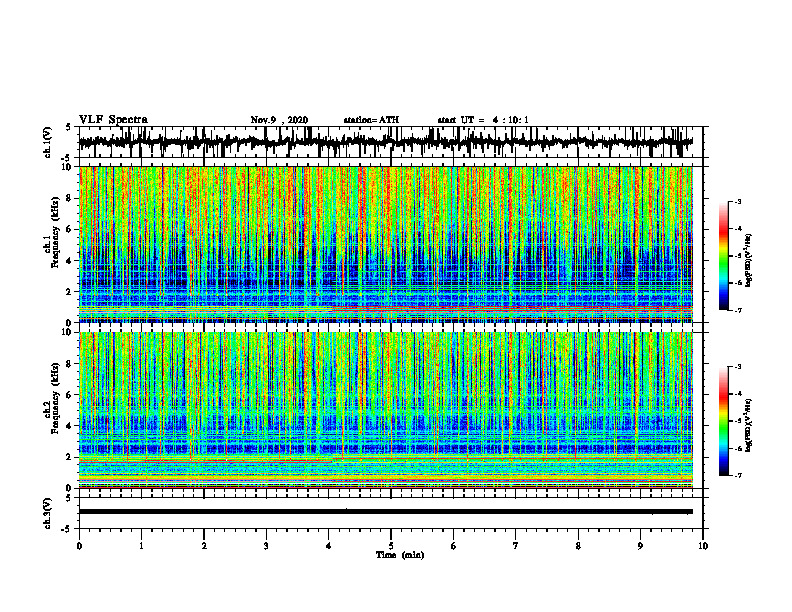Click tick label "8" on the Time axis
The image size is (792, 612).
tap(578, 546)
